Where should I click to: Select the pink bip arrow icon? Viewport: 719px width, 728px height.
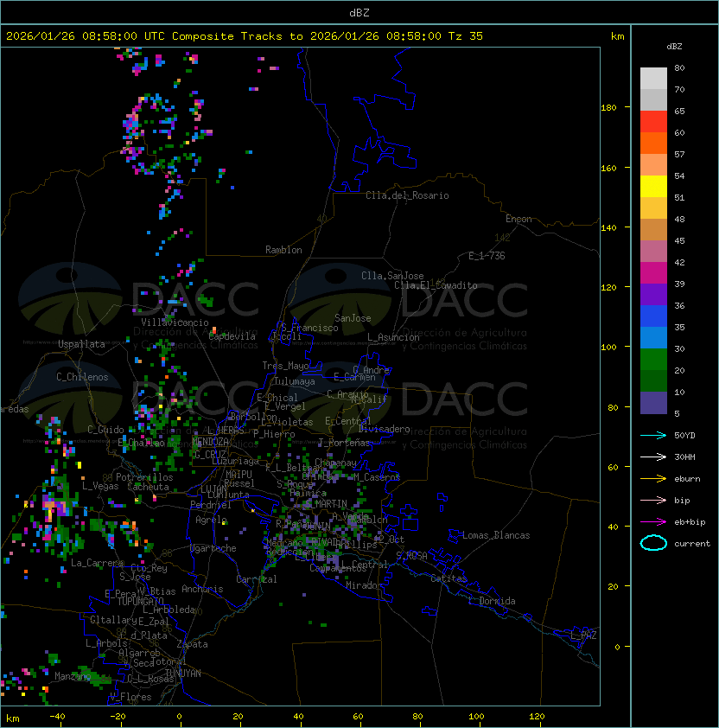click(x=653, y=500)
